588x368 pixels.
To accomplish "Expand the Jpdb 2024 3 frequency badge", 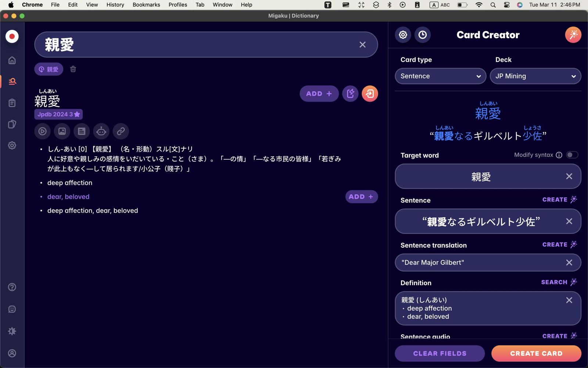I will click(58, 114).
